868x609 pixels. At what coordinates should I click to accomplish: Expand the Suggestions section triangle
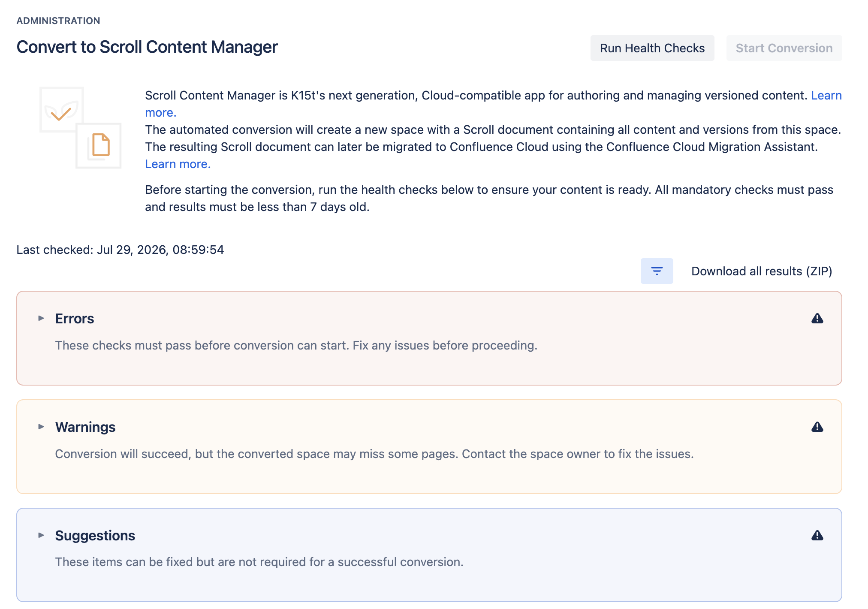coord(41,535)
